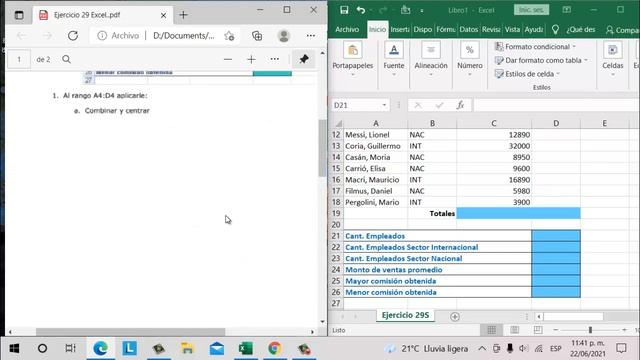Image resolution: width=640 pixels, height=360 pixels.
Task: Click the PDF vertical scrollbar thumb
Action: pyautogui.click(x=322, y=148)
